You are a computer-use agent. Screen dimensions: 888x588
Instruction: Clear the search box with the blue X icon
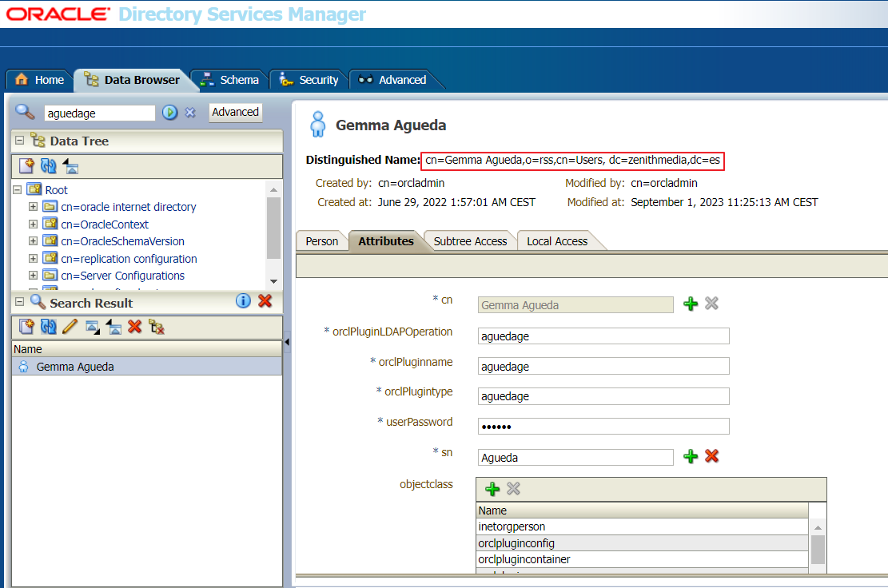tap(190, 113)
